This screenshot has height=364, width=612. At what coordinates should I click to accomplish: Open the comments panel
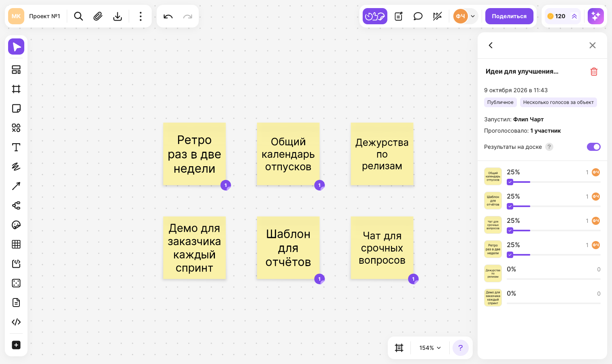(418, 16)
